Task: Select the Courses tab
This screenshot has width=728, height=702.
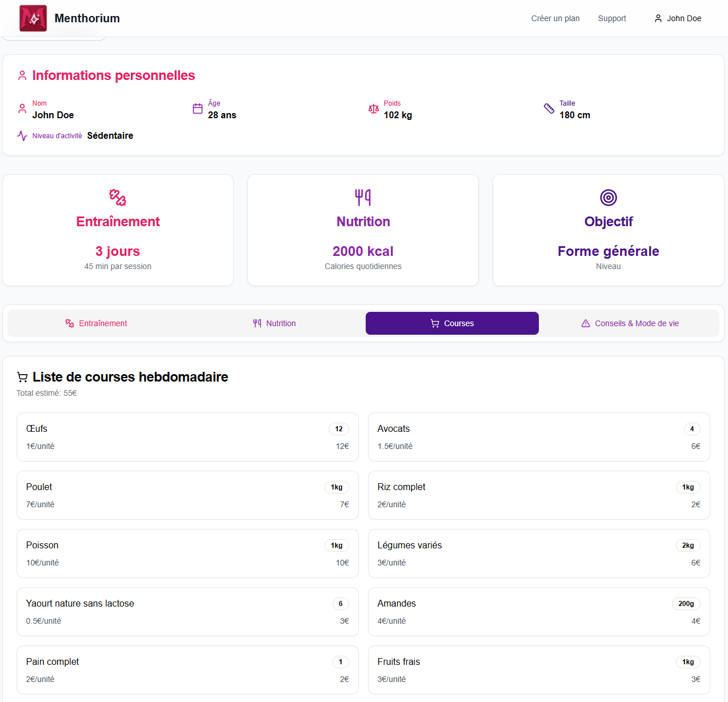Action: tap(452, 323)
